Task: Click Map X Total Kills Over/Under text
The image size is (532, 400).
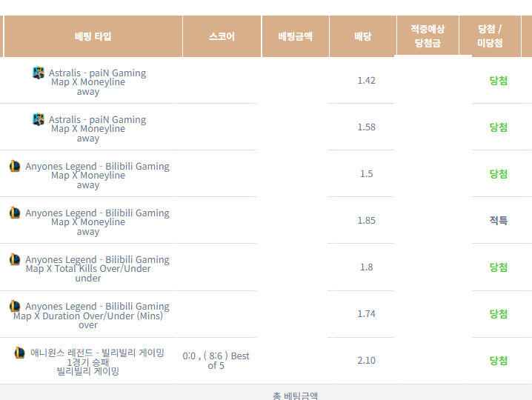Action: 88,269
